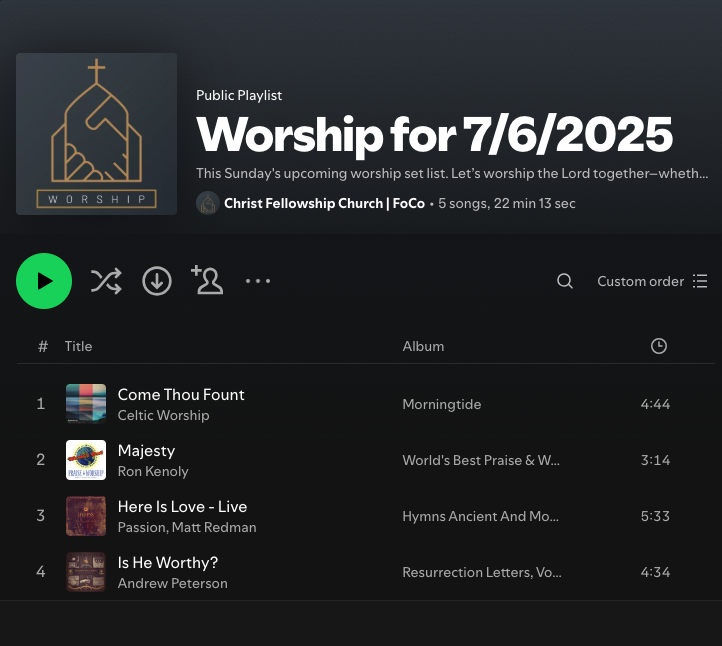The height and width of the screenshot is (646, 722).
Task: Download the playlist for offline listening
Action: [157, 281]
